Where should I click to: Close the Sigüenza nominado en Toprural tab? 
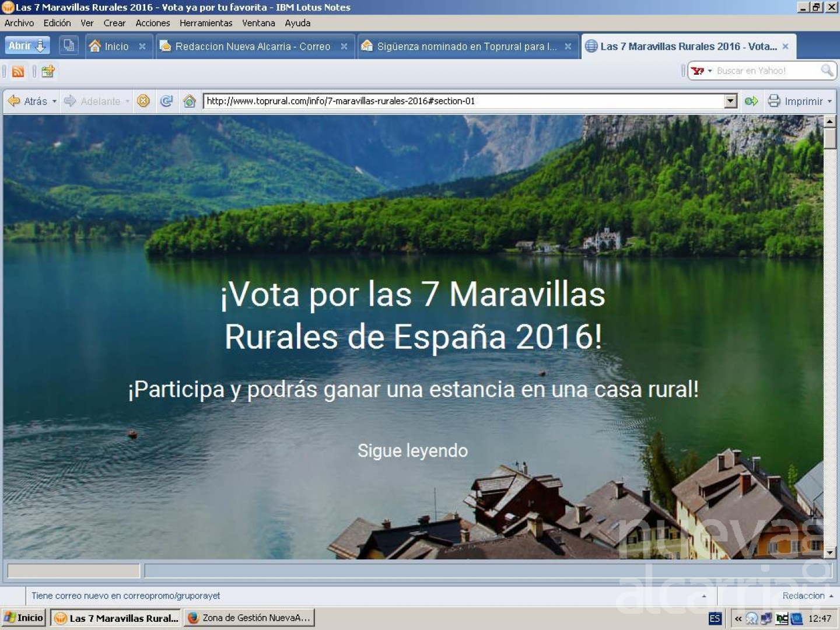pyautogui.click(x=568, y=46)
